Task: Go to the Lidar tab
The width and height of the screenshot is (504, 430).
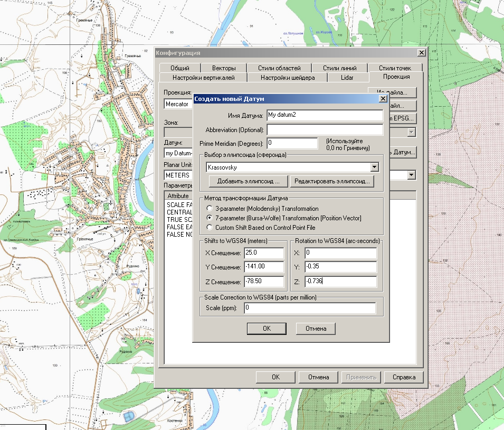Action: tap(347, 78)
